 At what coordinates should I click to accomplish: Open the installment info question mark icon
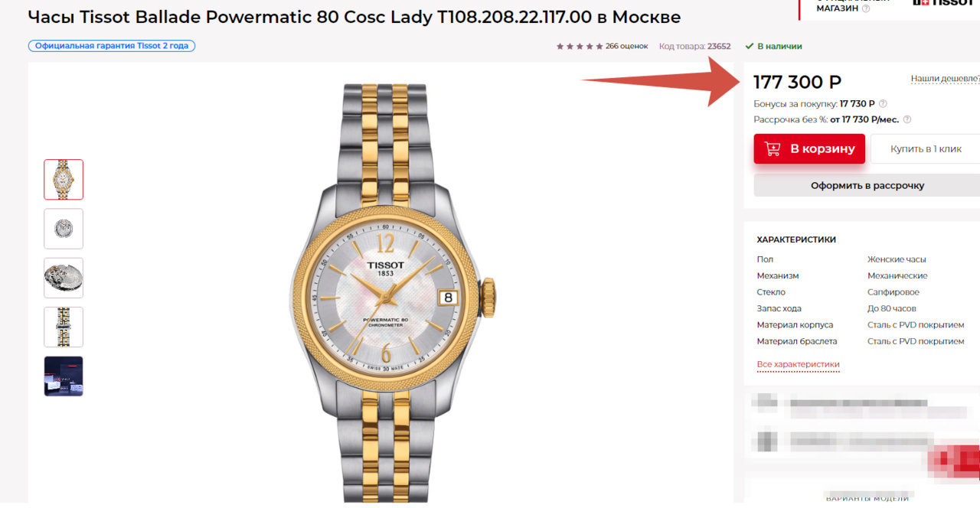click(x=907, y=119)
